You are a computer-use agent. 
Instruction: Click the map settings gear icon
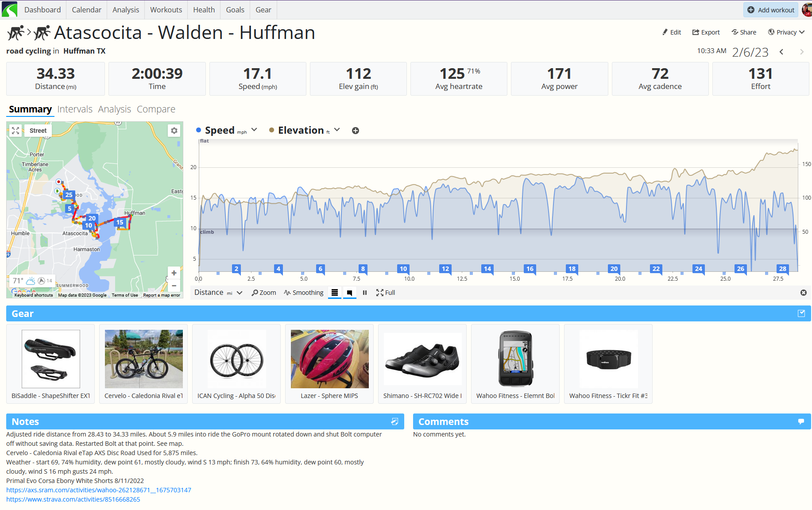(x=174, y=131)
